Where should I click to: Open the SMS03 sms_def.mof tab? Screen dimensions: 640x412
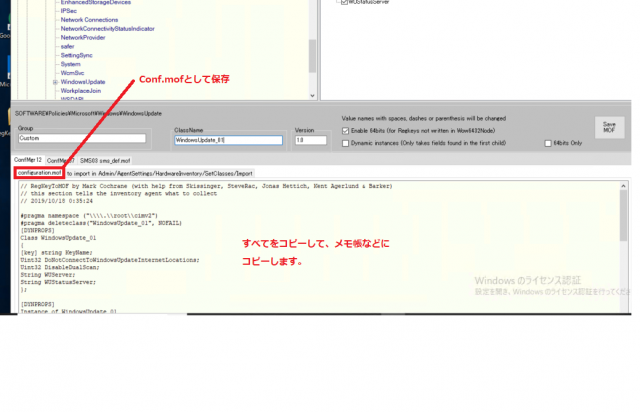[x=105, y=160]
